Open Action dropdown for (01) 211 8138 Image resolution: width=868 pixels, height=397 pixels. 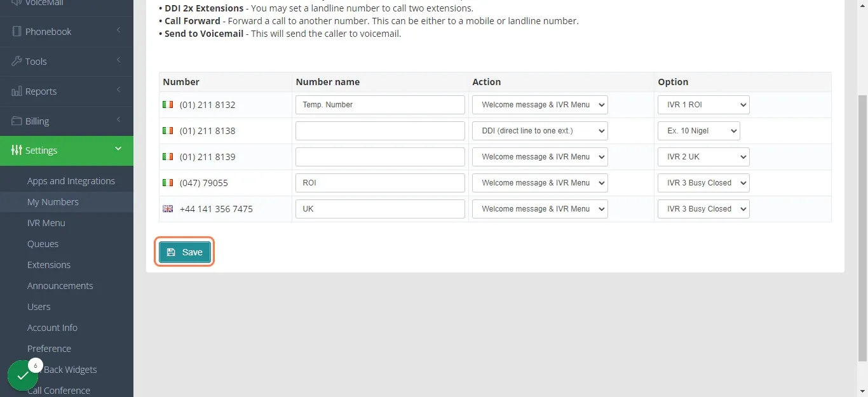[x=540, y=131]
